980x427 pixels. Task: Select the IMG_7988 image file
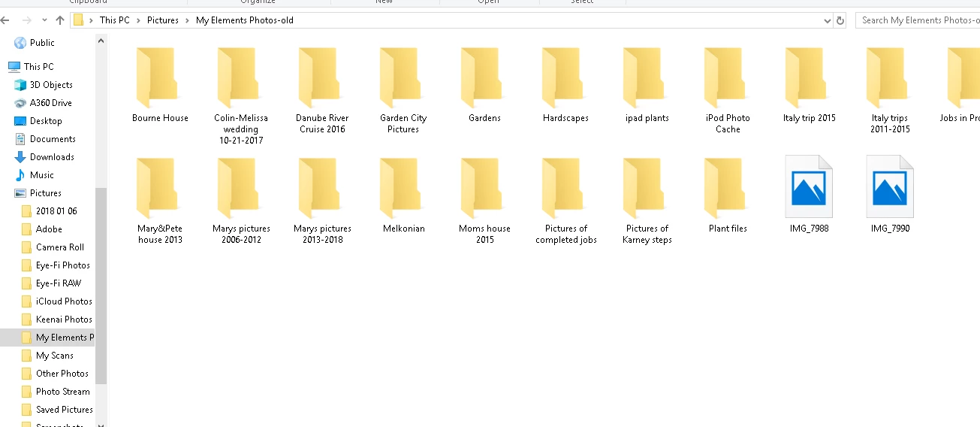(x=809, y=195)
